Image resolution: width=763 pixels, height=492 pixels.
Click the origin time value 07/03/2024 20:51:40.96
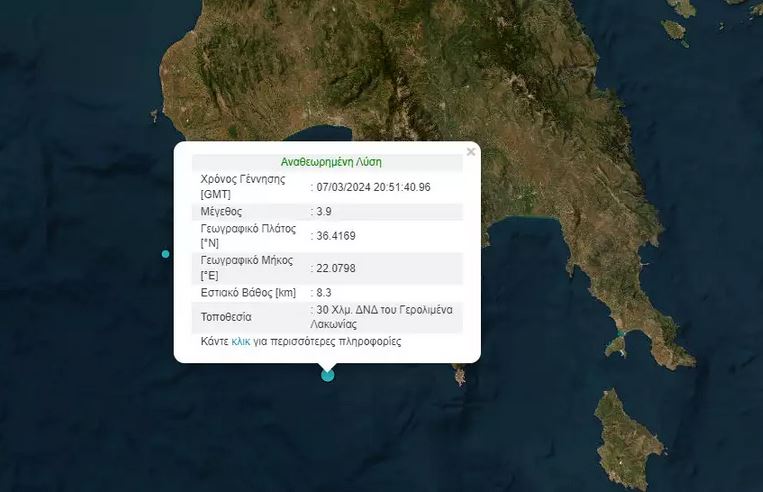point(373,187)
